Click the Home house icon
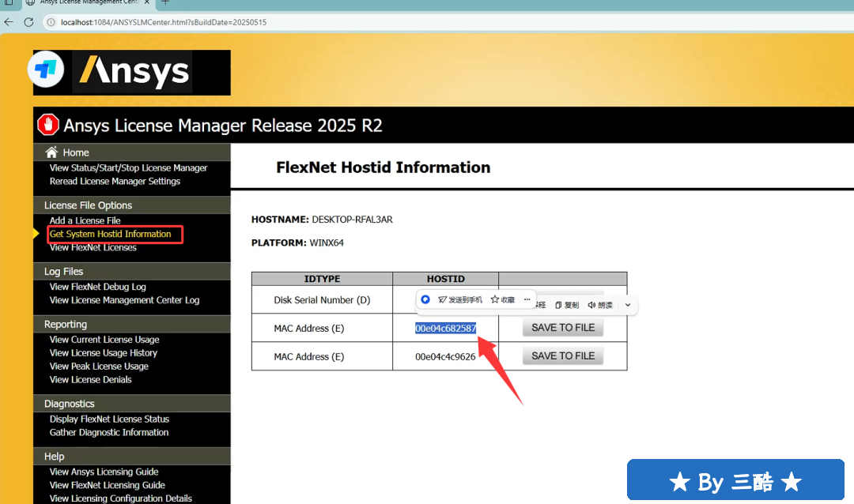The width and height of the screenshot is (854, 504). pos(51,152)
